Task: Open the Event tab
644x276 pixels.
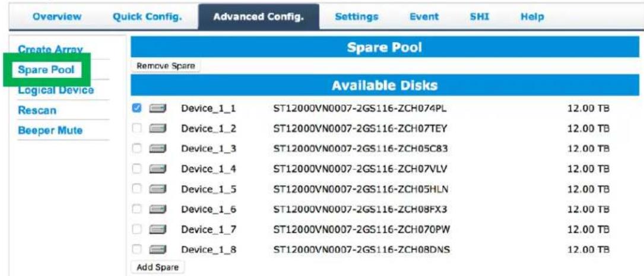Action: click(x=424, y=17)
